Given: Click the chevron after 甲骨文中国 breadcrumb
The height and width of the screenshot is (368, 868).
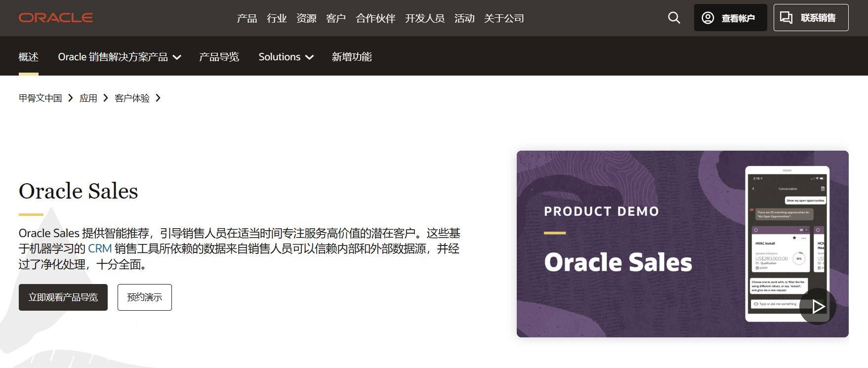Looking at the screenshot, I should point(71,98).
